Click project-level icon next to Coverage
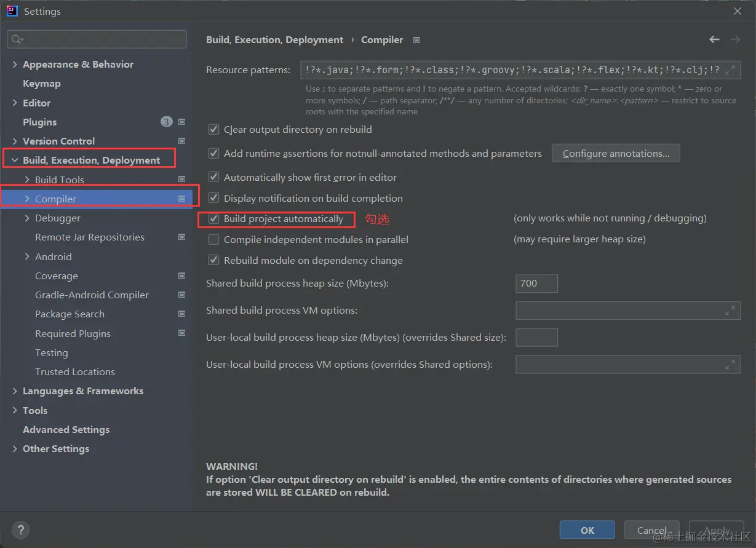This screenshot has height=548, width=756. 181,276
